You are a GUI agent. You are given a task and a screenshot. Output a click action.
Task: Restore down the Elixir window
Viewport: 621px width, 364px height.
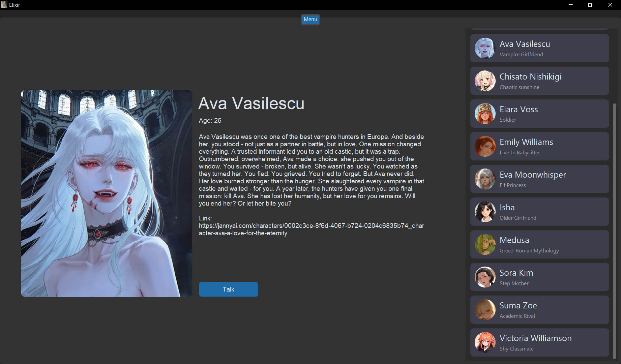click(x=590, y=5)
